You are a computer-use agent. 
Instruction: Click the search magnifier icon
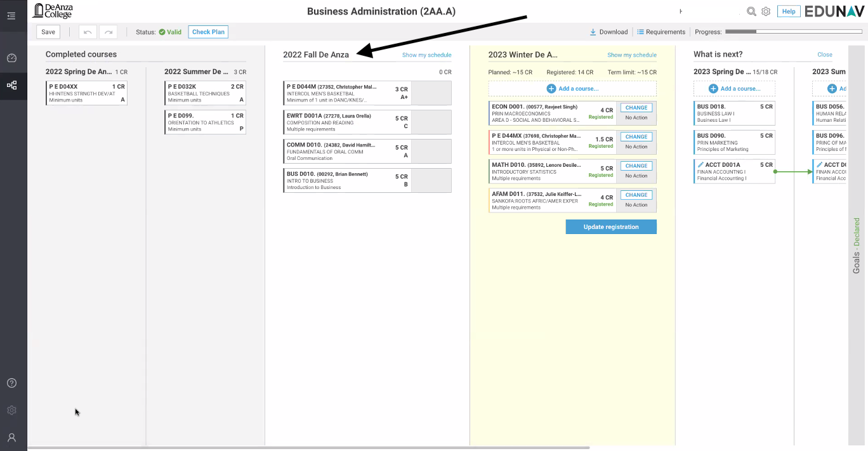[x=751, y=11]
